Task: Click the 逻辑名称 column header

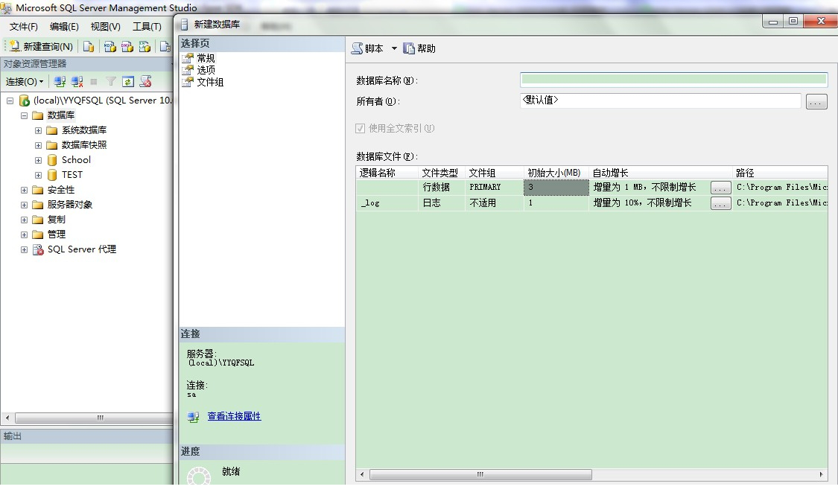Action: click(387, 173)
